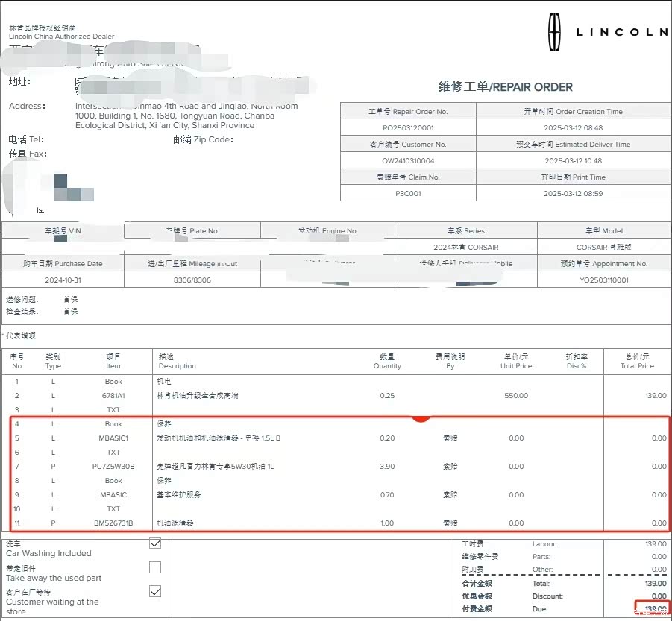This screenshot has height=621, width=672.
Task: Click the REPAIR ORDER title heading
Action: point(506,87)
